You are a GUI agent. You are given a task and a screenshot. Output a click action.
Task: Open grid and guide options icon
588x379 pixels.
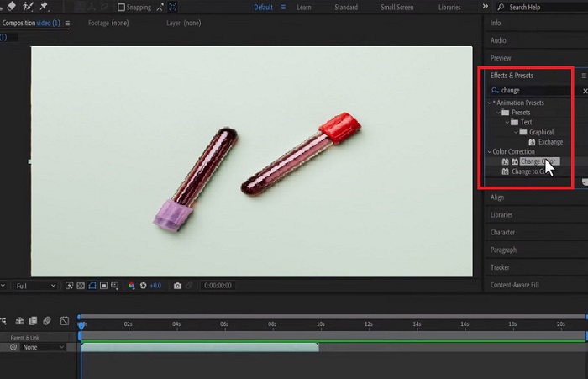[x=115, y=286]
